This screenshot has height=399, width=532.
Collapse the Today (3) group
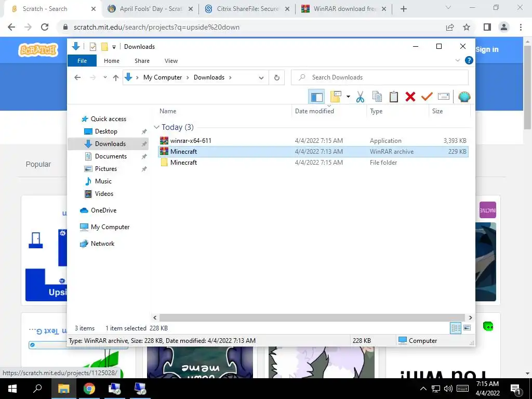156,127
